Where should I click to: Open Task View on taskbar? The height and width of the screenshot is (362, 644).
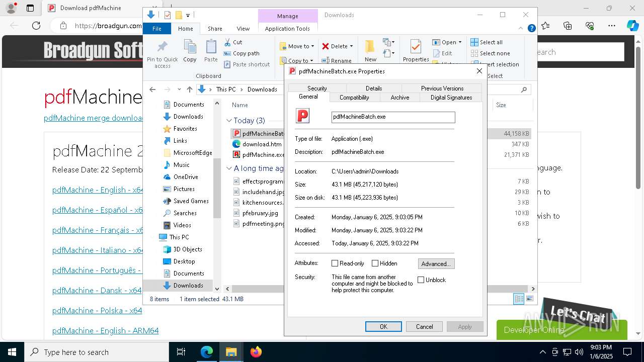(182, 352)
